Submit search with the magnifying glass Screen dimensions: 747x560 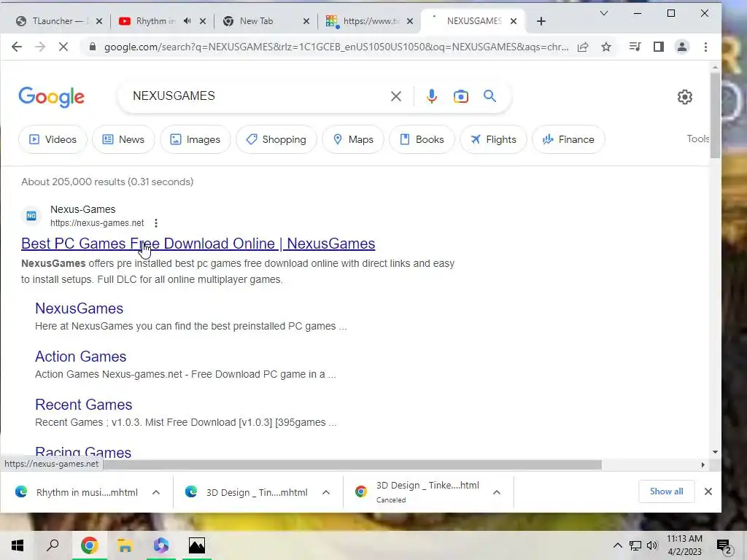tap(489, 96)
